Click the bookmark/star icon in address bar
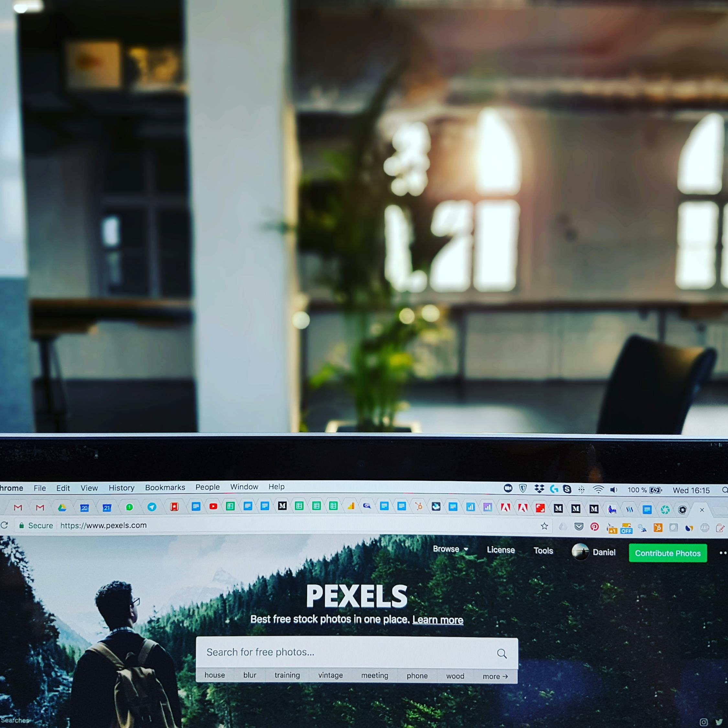 tap(545, 527)
